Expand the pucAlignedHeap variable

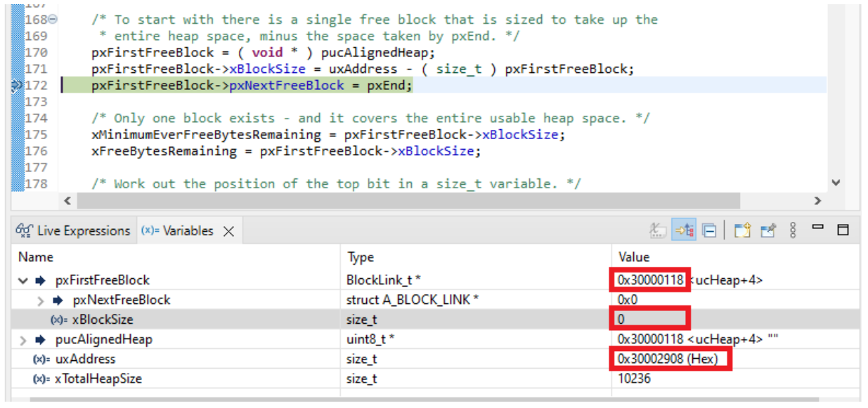coord(24,340)
